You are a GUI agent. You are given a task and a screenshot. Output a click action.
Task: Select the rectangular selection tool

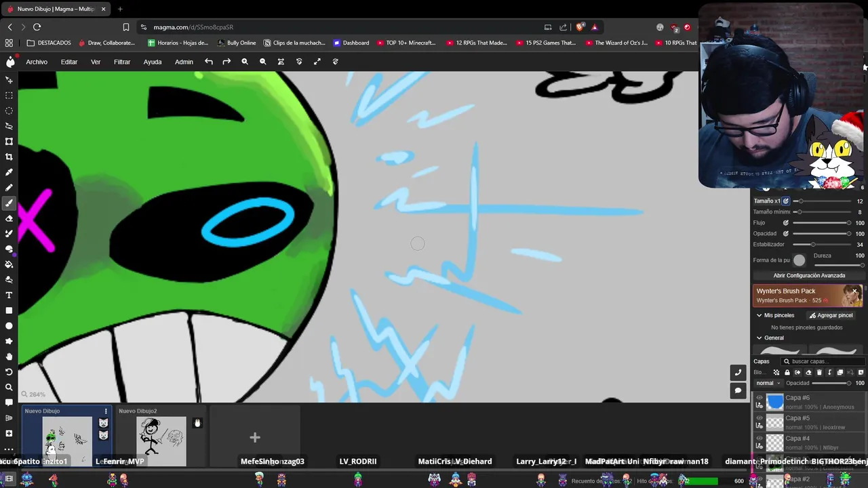pyautogui.click(x=9, y=96)
